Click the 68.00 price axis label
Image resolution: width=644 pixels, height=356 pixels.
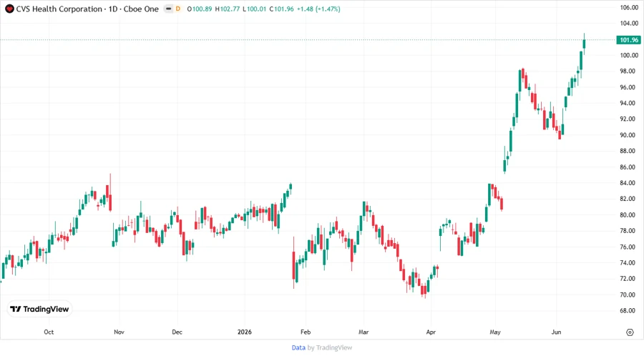629,311
